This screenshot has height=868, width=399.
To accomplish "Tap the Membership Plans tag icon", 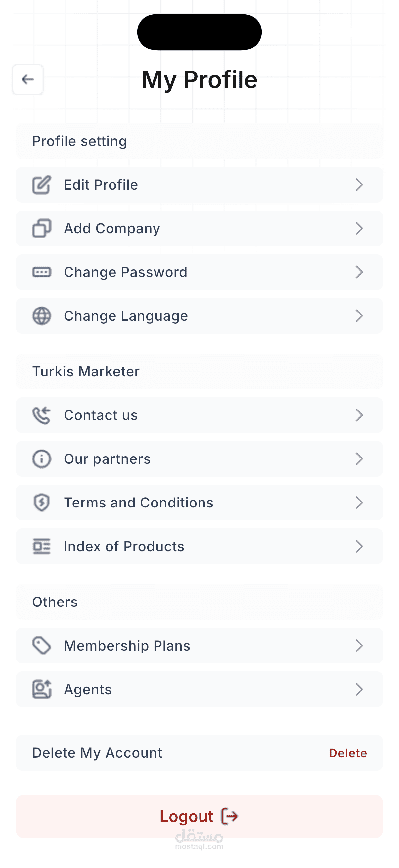I will [x=41, y=645].
